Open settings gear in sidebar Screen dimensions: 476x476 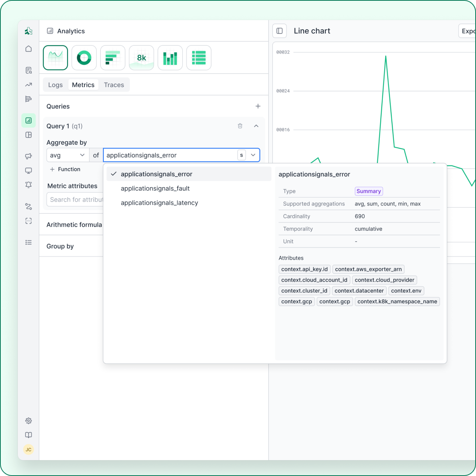point(28,421)
